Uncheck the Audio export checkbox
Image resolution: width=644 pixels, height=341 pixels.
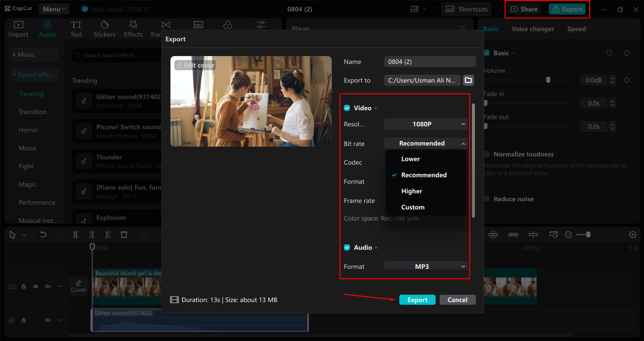[x=347, y=247]
